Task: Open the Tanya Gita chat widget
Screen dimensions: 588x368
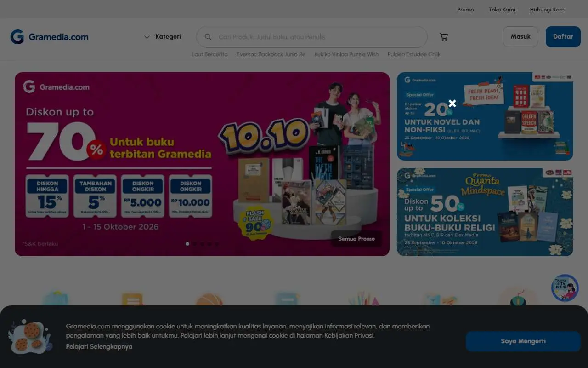Action: [565, 288]
